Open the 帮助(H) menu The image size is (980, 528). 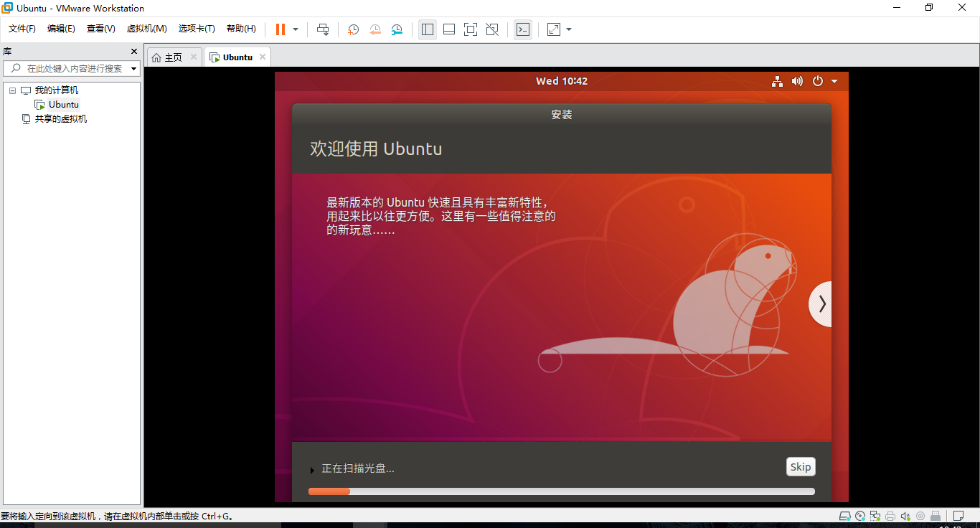pos(241,29)
